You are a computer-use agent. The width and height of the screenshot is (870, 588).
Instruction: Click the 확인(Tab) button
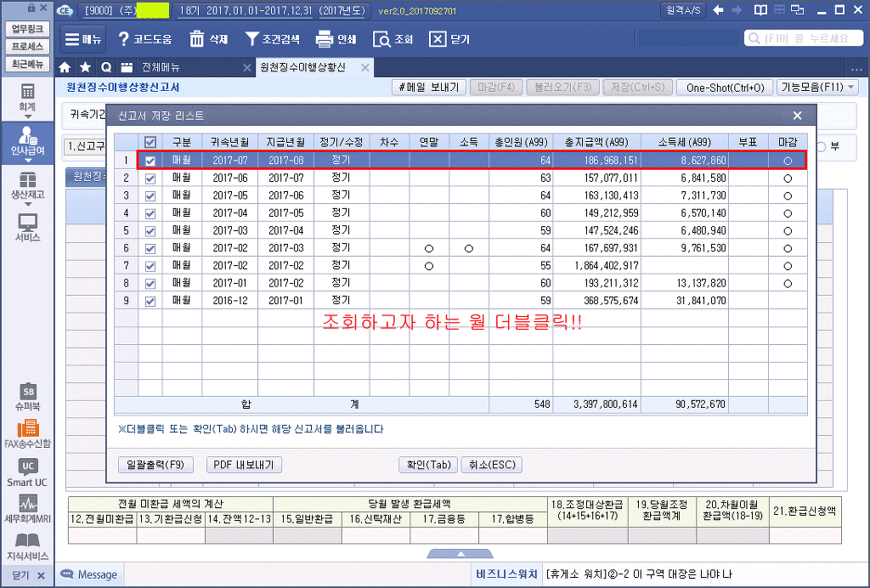(x=427, y=465)
